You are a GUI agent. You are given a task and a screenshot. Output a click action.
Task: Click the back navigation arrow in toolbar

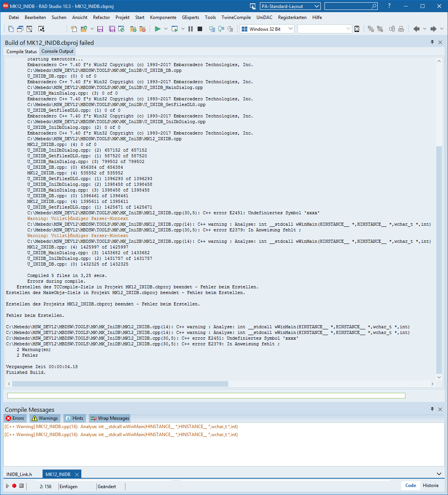[x=416, y=29]
